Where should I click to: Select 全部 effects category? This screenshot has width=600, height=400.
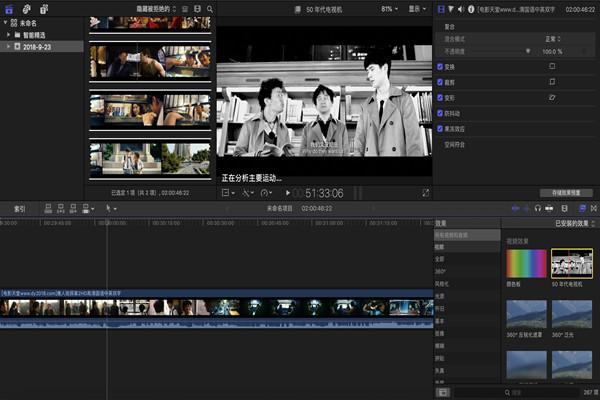[439, 259]
